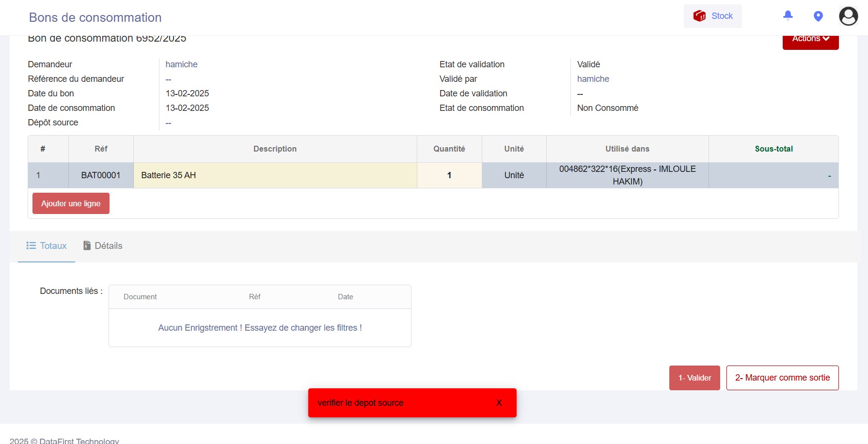
Task: Click the quantity cell showing 1
Action: pos(449,175)
